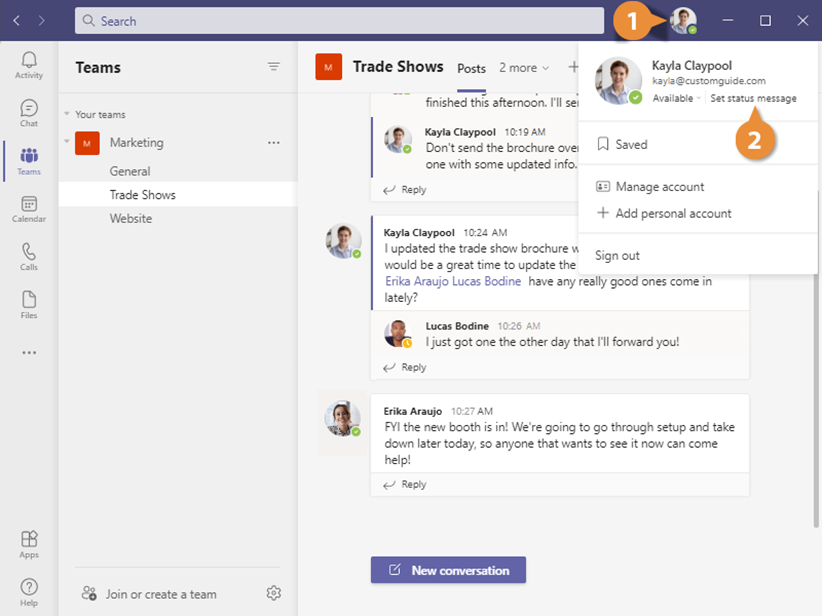Select the Teams icon in the sidebar
Image resolution: width=822 pixels, height=616 pixels.
click(x=29, y=161)
